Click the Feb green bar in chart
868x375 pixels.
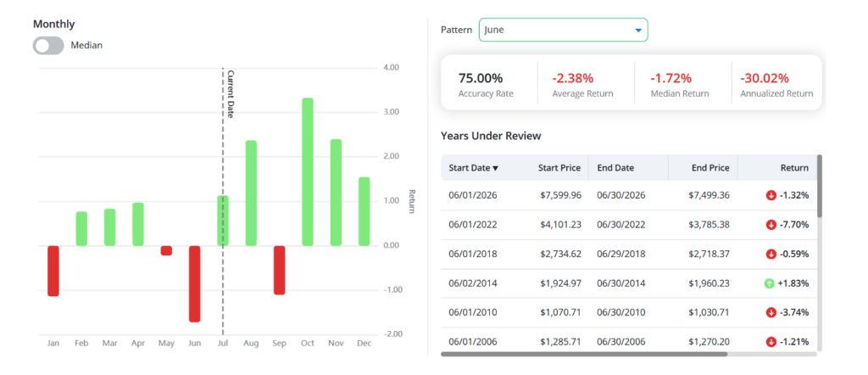tap(81, 229)
